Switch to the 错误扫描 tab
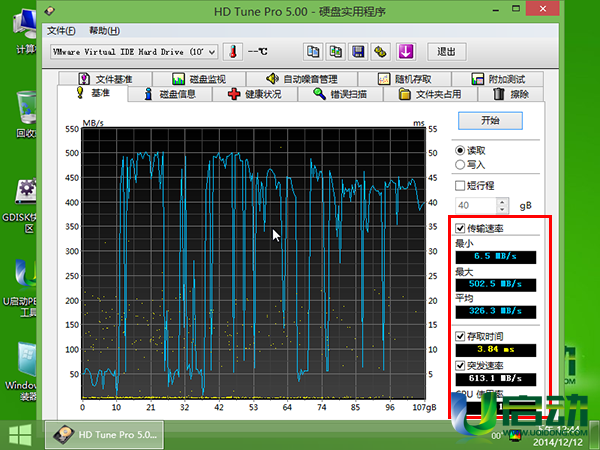The height and width of the screenshot is (450, 600). (x=340, y=94)
